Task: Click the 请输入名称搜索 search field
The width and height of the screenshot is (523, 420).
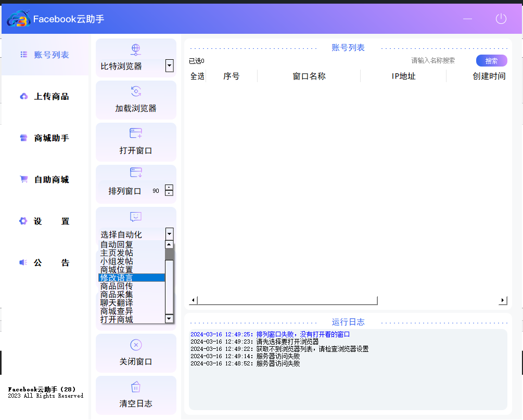Action: (438, 61)
